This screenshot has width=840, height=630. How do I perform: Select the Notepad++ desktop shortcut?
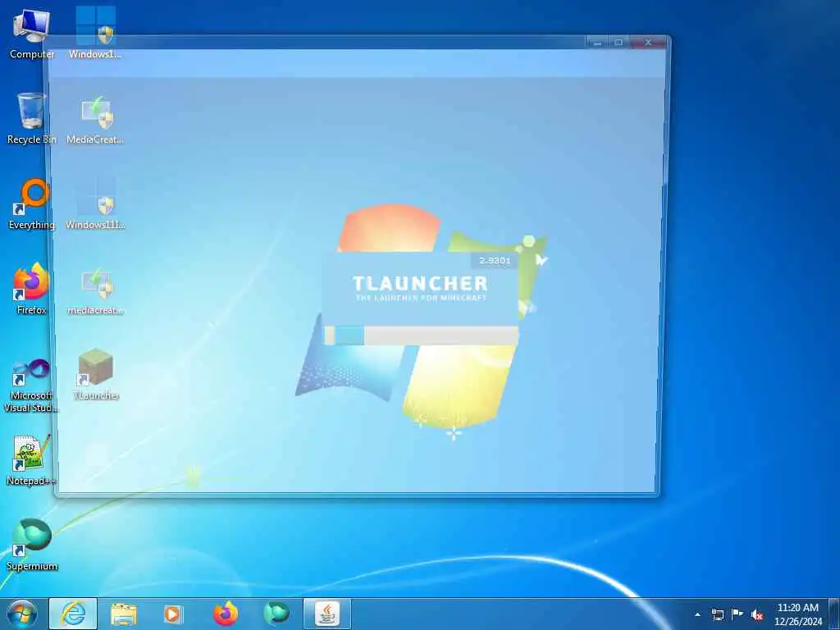pyautogui.click(x=31, y=460)
